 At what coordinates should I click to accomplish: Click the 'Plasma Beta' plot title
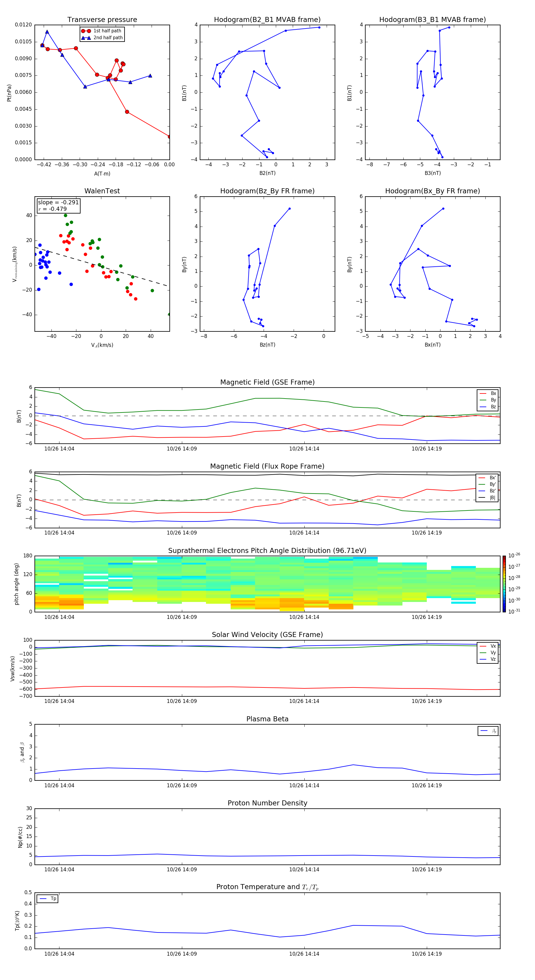pos(267,719)
